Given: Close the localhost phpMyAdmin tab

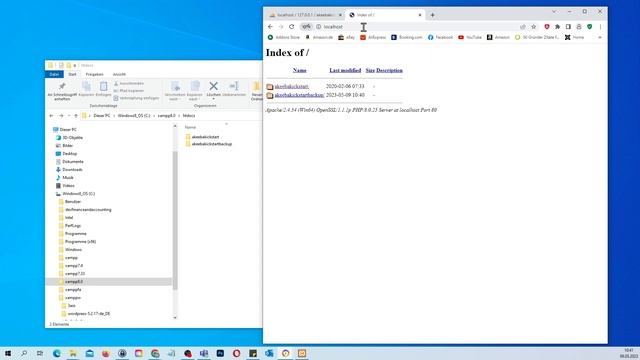Looking at the screenshot, I should tap(340, 15).
